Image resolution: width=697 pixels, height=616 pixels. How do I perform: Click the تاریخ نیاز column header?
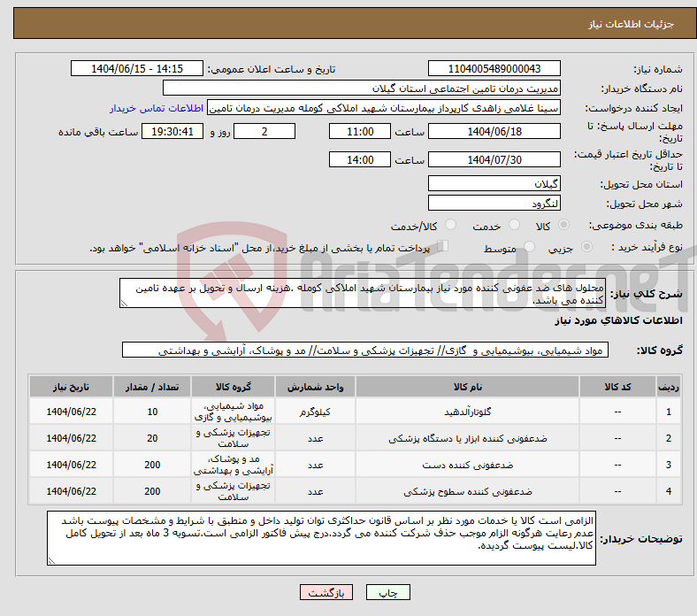click(68, 387)
